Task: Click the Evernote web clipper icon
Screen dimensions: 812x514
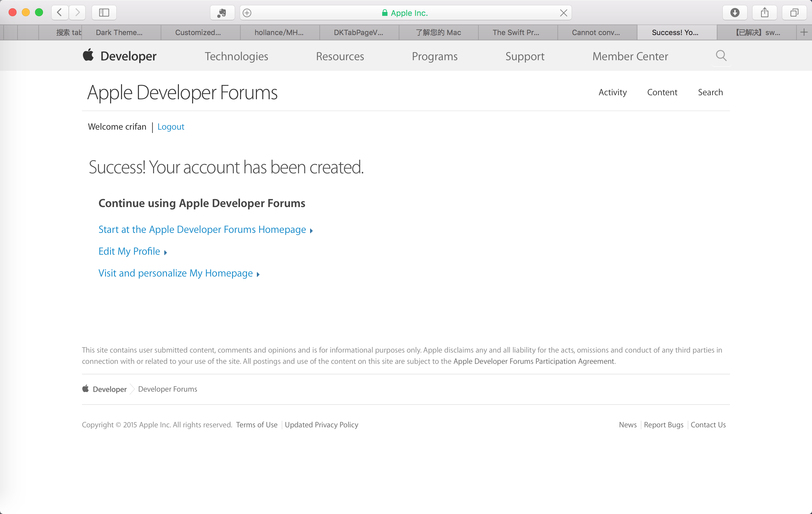Action: tap(222, 13)
